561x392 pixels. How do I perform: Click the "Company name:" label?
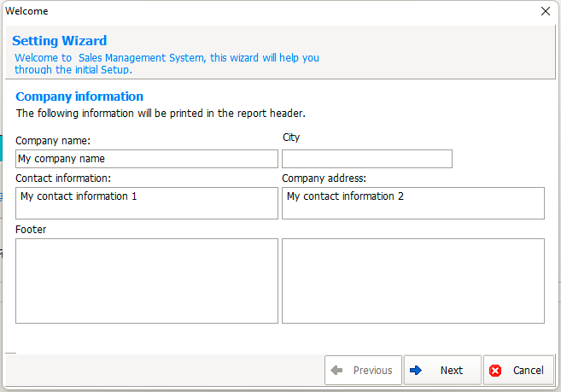(x=53, y=141)
